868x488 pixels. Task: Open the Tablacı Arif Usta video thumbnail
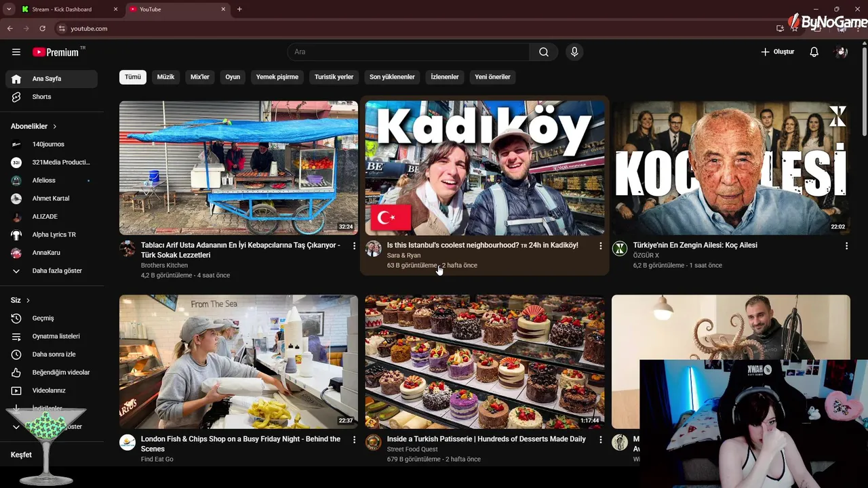(x=239, y=168)
